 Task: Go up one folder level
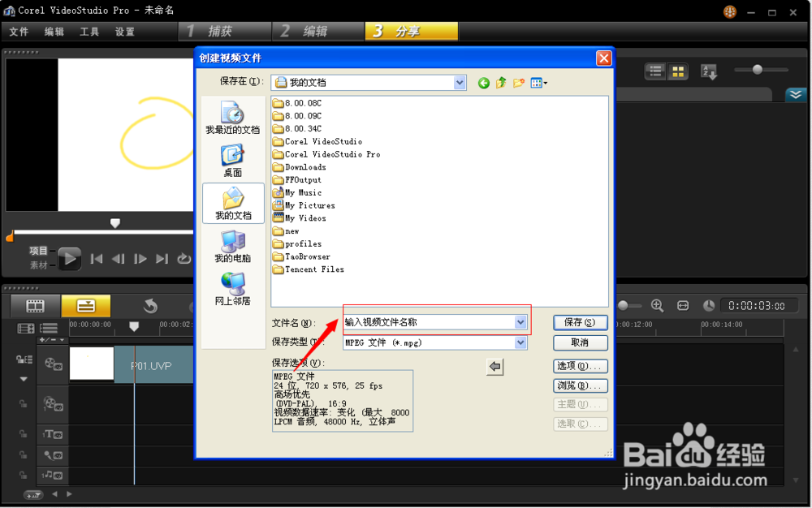point(501,83)
